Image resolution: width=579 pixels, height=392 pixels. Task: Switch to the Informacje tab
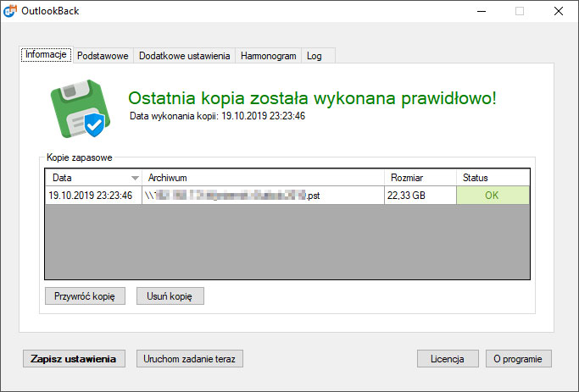(x=46, y=54)
